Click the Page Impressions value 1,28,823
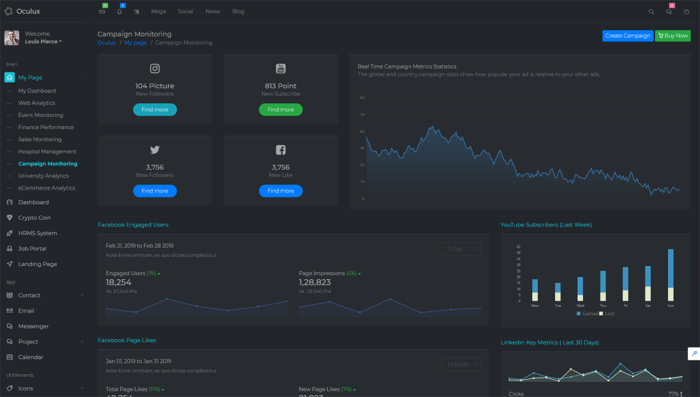700x397 pixels. pos(315,282)
